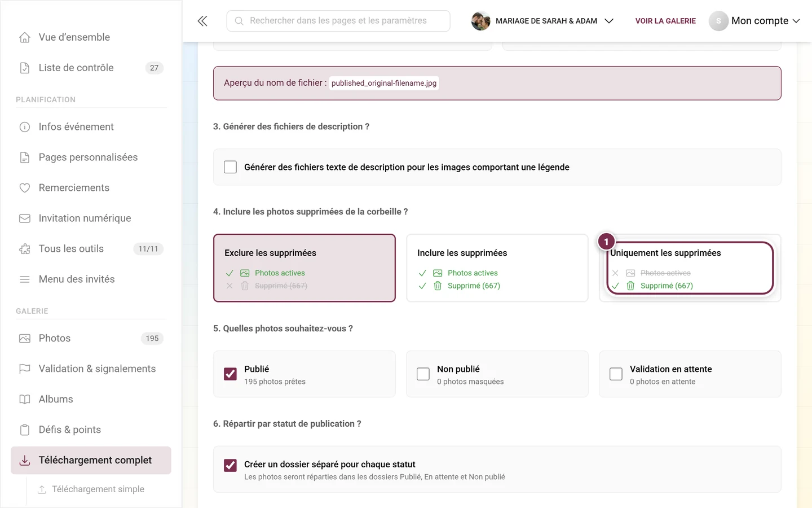Click the '195 photos prêtes' text
Viewport: 812px width, 508px height.
point(275,382)
